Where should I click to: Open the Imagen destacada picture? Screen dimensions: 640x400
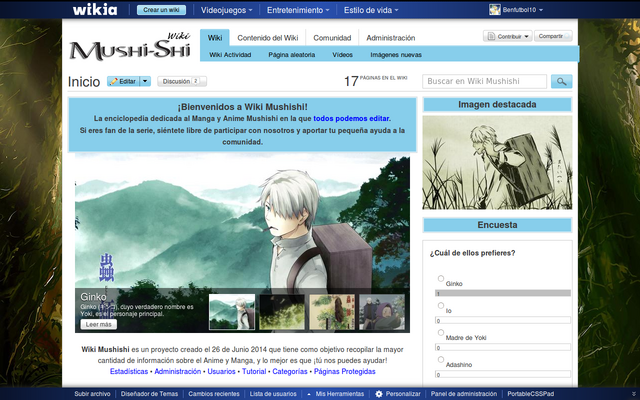click(497, 162)
